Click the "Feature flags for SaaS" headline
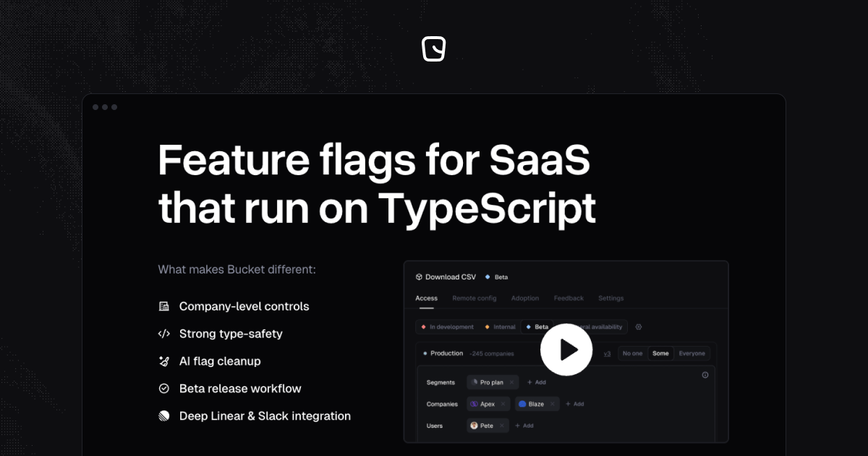 click(x=374, y=160)
